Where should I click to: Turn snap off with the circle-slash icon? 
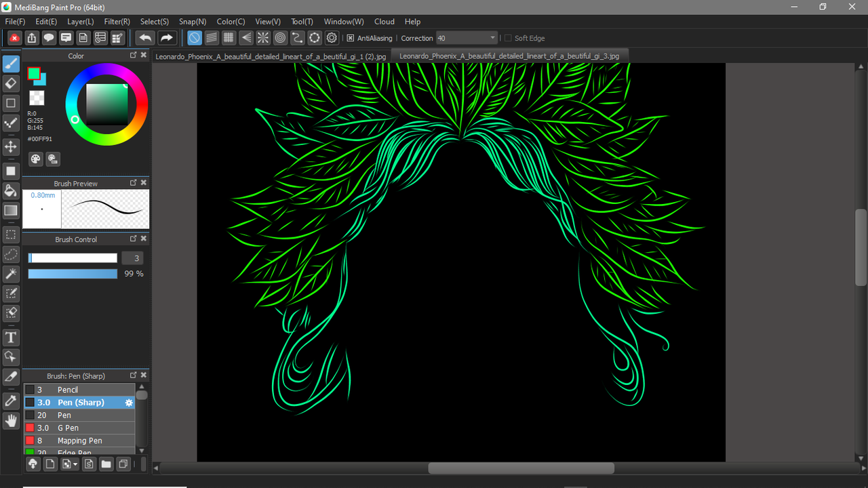195,38
